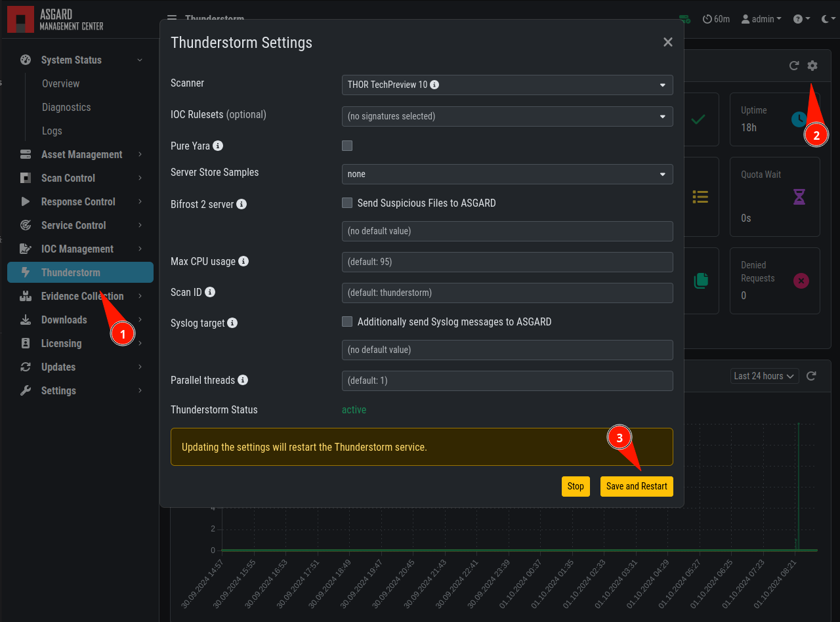
Task: Refresh the status cards panel behind the dialog
Action: [794, 66]
